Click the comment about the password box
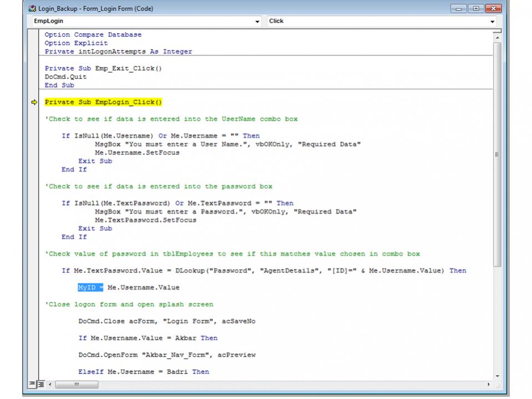 (x=159, y=186)
